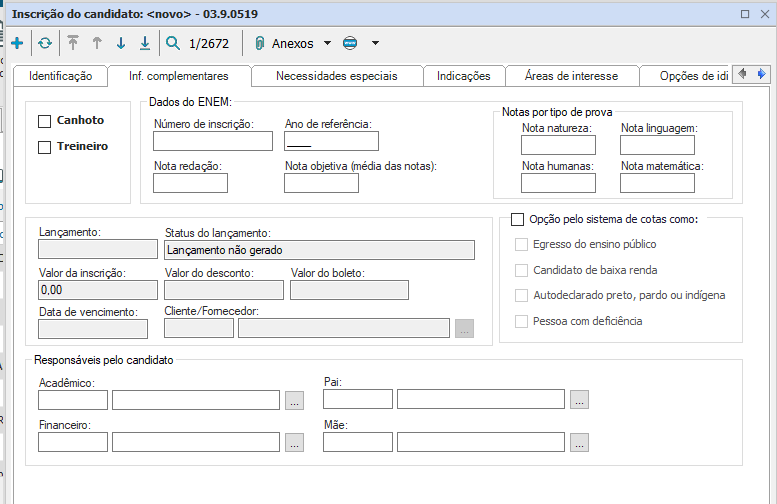Go to the next record with down arrow
This screenshot has width=777, height=504.
pos(121,43)
